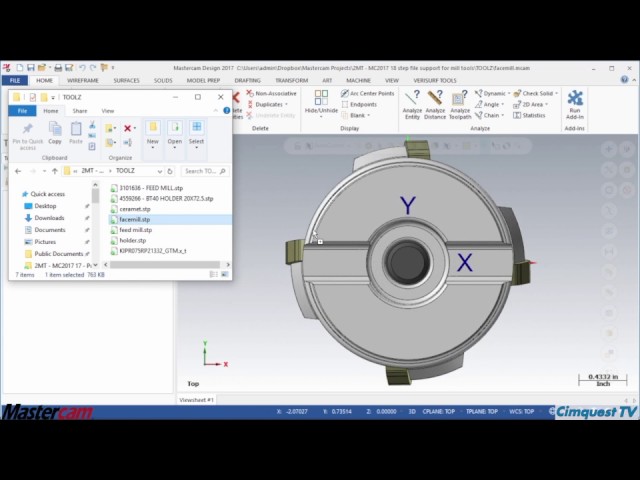
Task: Open the VERISURF TOOLS tab
Action: 435,80
